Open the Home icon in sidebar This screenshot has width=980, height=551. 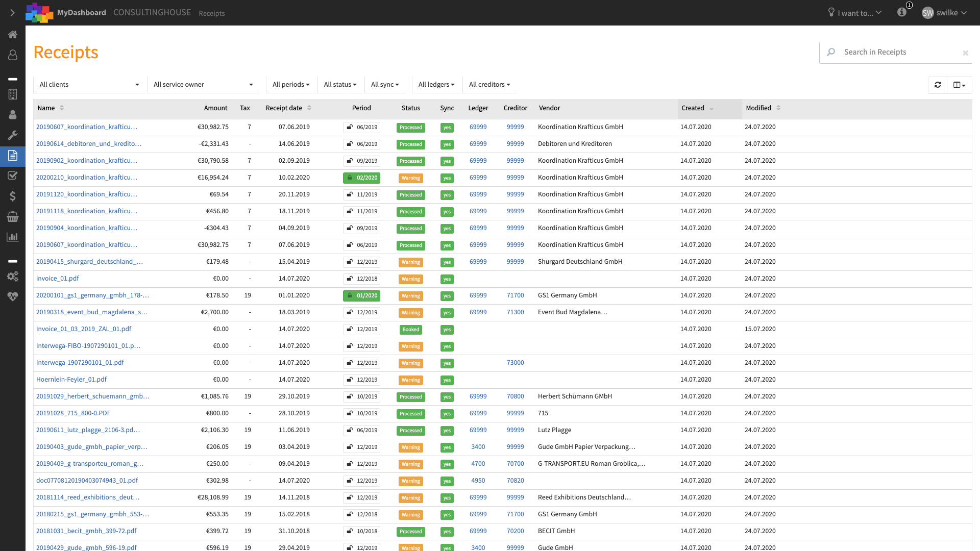coord(12,35)
